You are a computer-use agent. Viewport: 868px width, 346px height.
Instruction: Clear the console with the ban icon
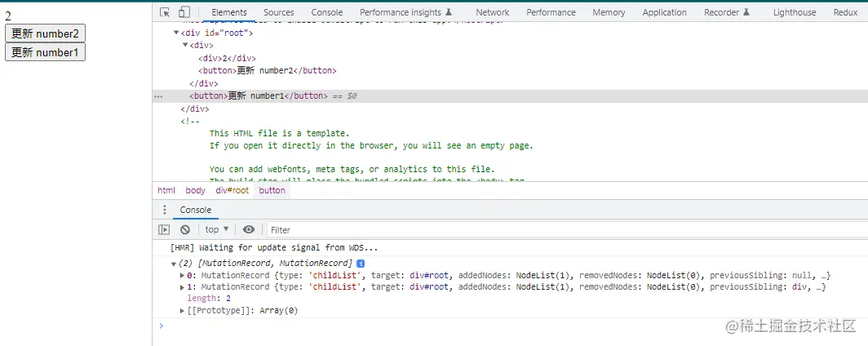[x=185, y=229]
